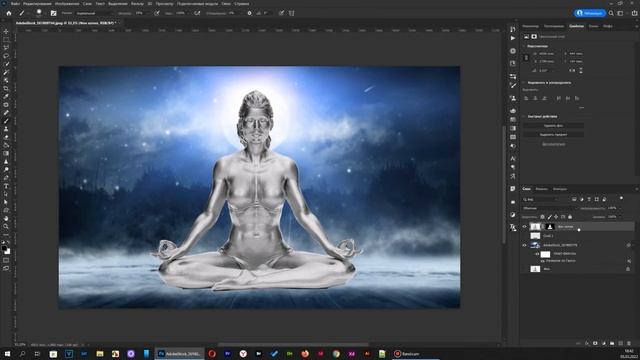
Task: Open the Actions play icon in collapsed strip
Action: point(513,38)
